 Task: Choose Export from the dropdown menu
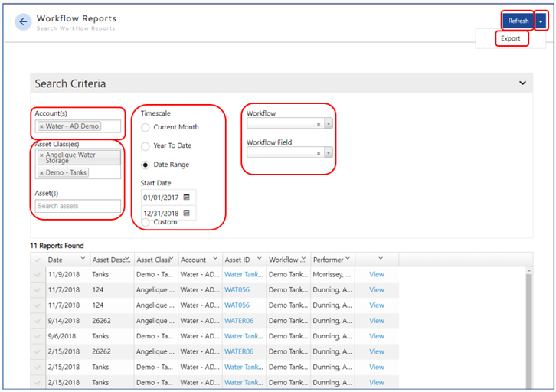[510, 38]
